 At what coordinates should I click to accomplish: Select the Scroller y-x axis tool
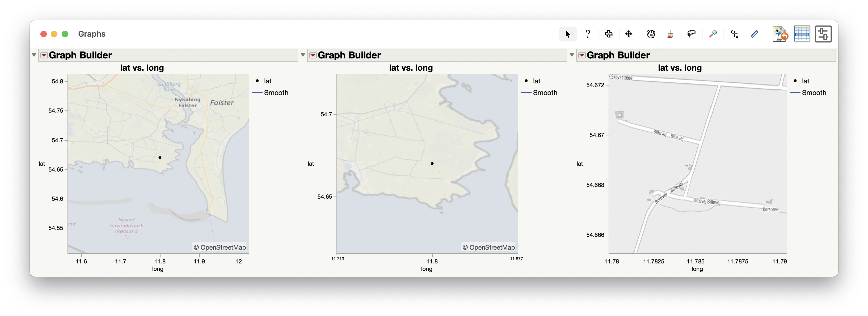point(734,34)
